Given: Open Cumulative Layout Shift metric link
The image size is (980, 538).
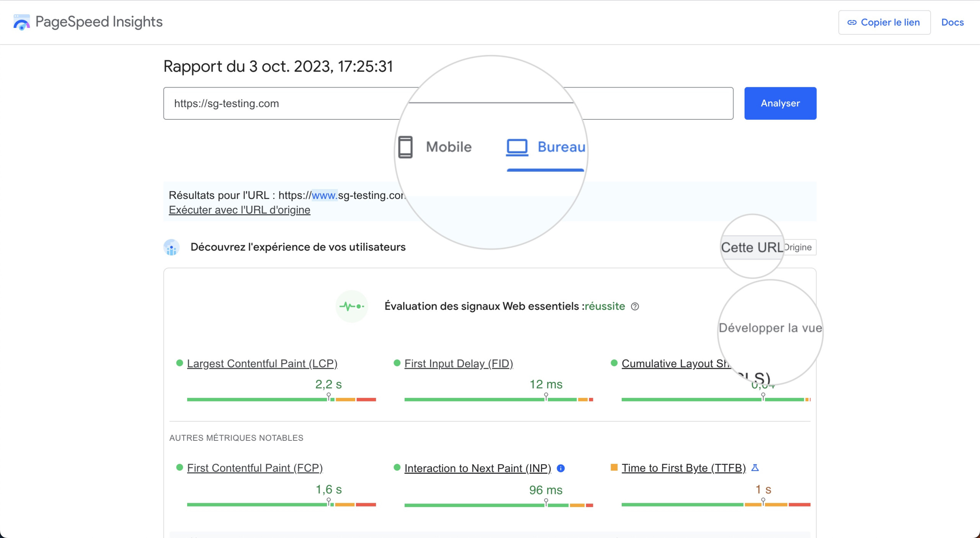Looking at the screenshot, I should point(676,364).
